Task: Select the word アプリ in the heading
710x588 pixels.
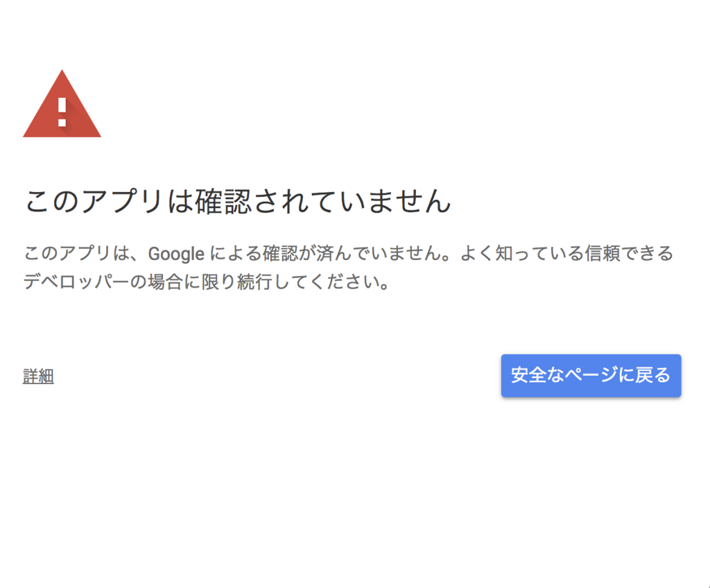Action: point(122,200)
